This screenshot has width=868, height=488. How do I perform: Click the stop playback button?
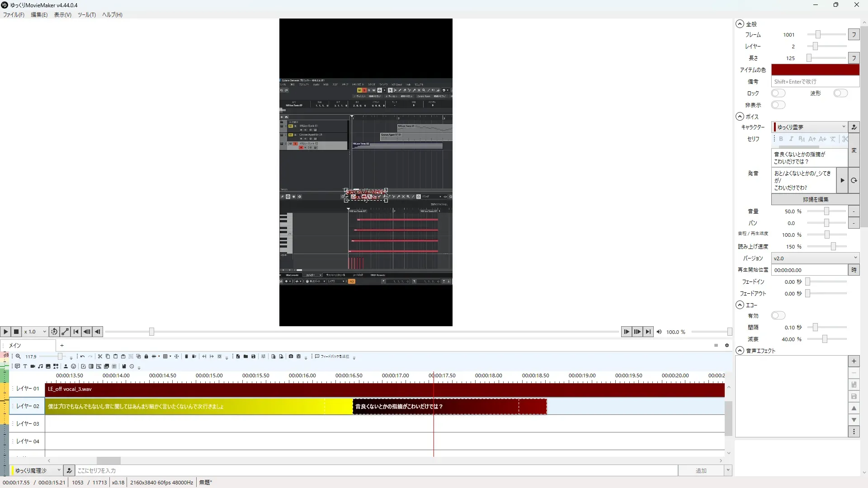coord(16,332)
